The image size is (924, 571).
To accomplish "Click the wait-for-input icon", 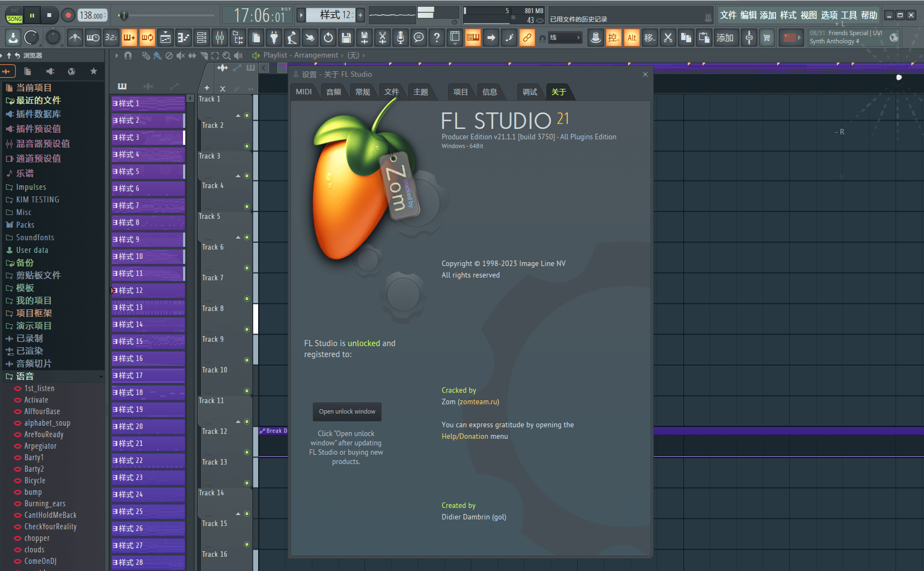I will point(93,38).
